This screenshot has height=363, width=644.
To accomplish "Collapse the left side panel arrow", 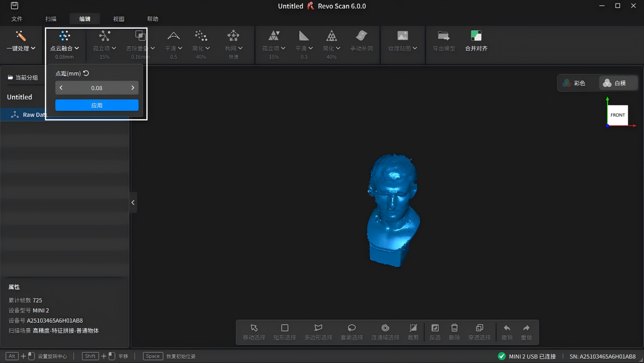I will pos(133,203).
